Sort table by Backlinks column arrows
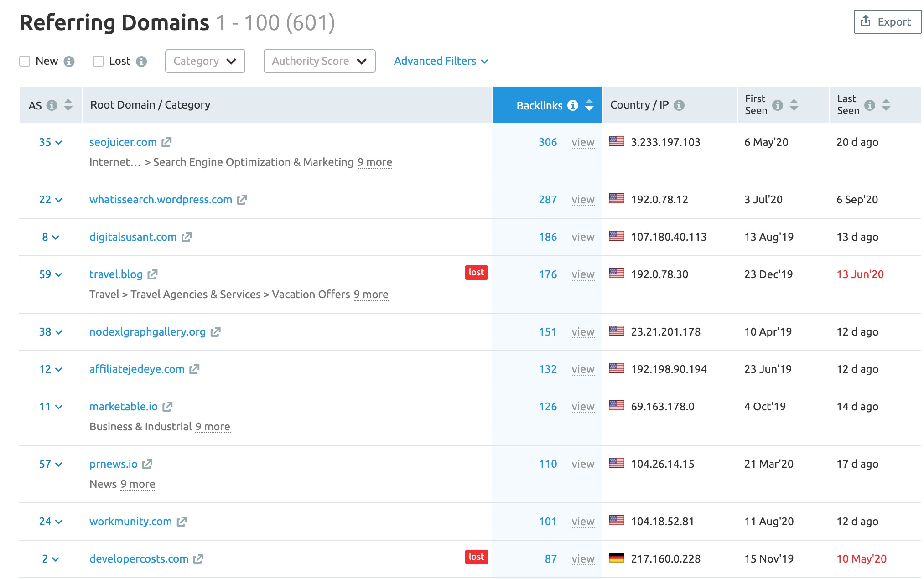The width and height of the screenshot is (924, 579). [589, 105]
